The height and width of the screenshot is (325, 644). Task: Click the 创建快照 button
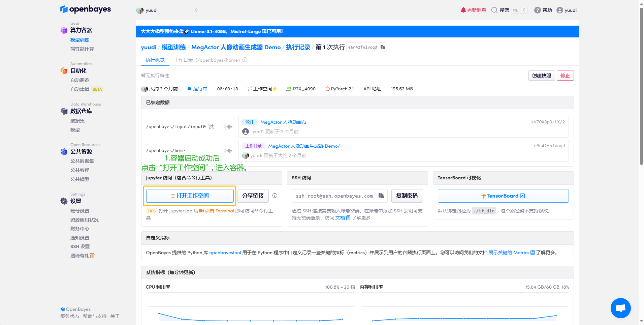541,76
